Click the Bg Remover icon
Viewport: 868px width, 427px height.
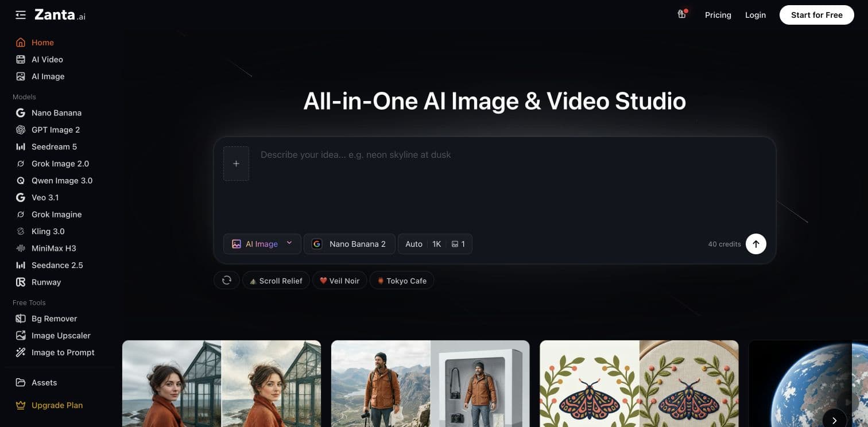[21, 319]
